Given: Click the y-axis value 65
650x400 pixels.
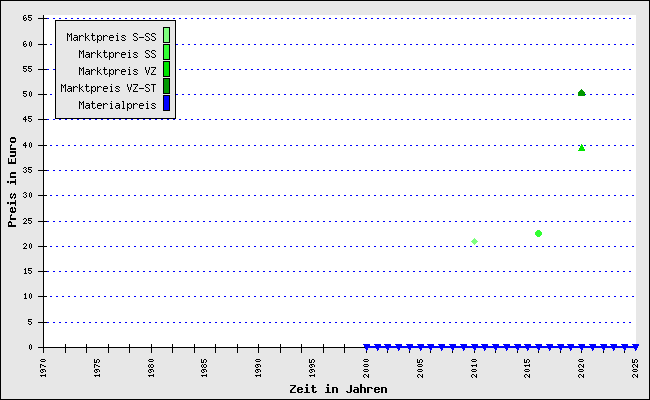Looking at the screenshot, I should [x=28, y=18].
